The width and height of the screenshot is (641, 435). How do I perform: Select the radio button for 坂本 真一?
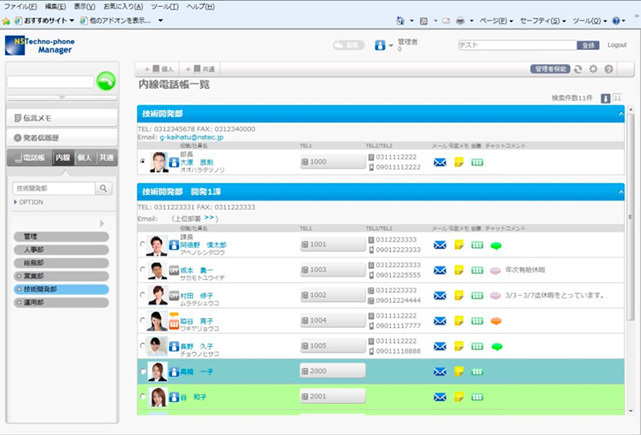tap(143, 271)
